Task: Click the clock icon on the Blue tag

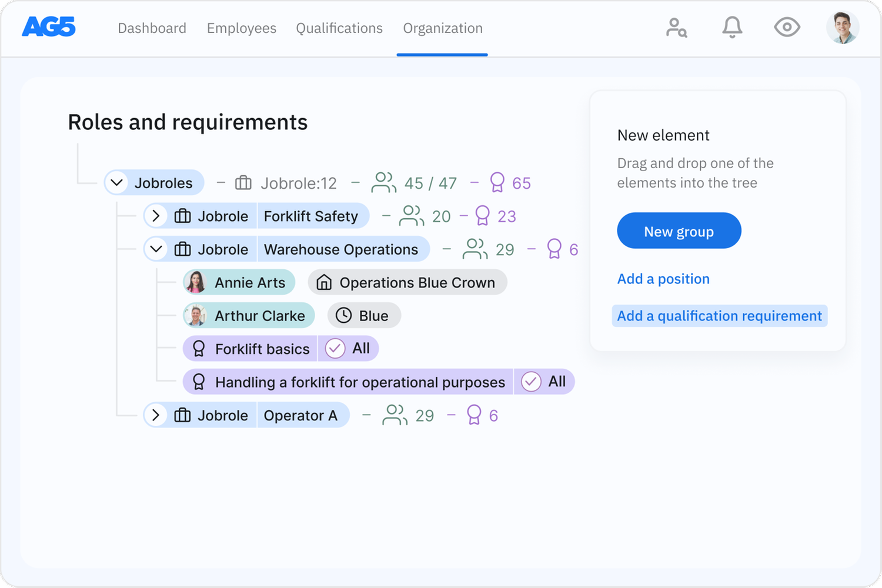Action: tap(343, 316)
